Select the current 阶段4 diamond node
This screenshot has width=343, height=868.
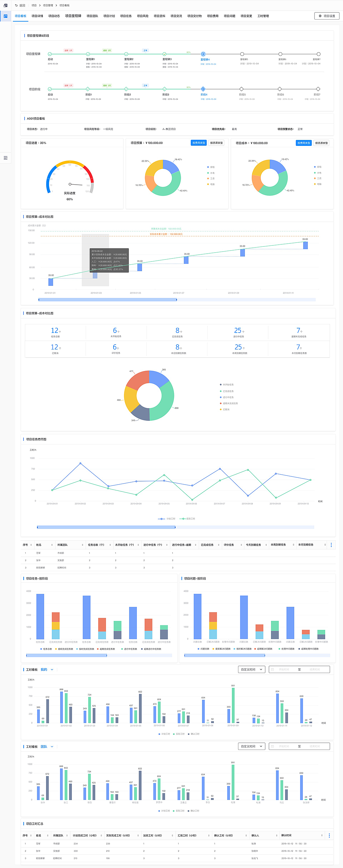pos(203,89)
